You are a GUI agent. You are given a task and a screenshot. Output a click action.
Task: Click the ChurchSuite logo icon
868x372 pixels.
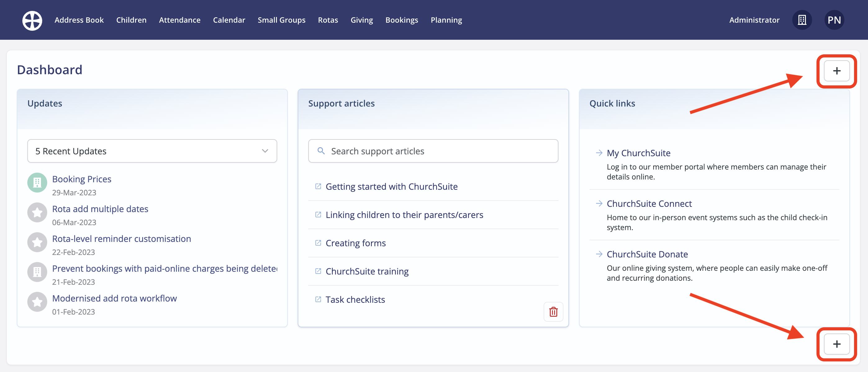pos(32,20)
